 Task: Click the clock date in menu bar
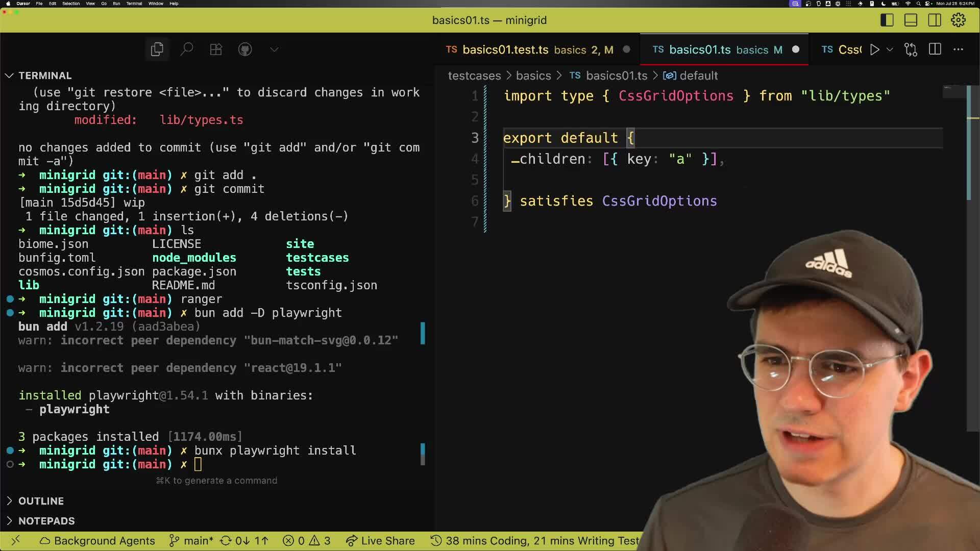[x=955, y=4]
